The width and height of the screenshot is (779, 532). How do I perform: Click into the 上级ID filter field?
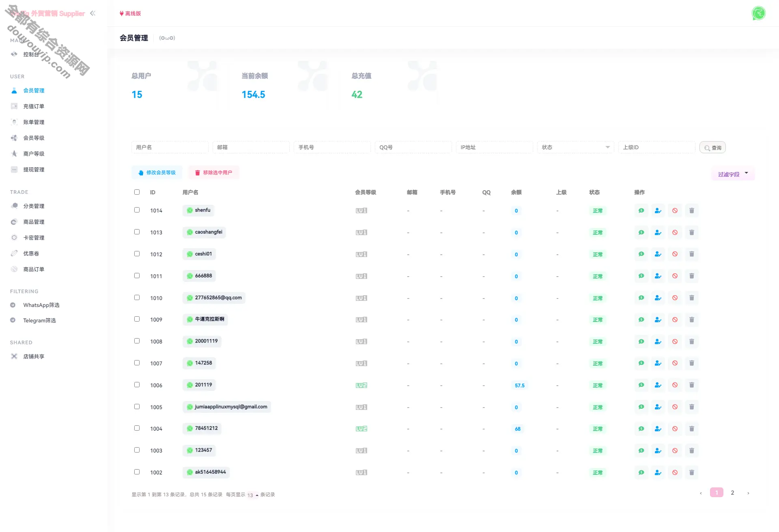click(656, 147)
